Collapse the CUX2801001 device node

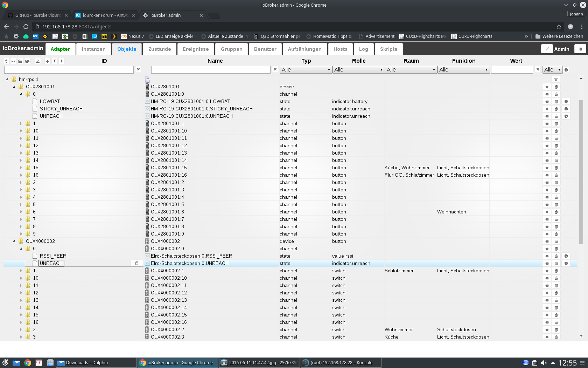click(14, 87)
